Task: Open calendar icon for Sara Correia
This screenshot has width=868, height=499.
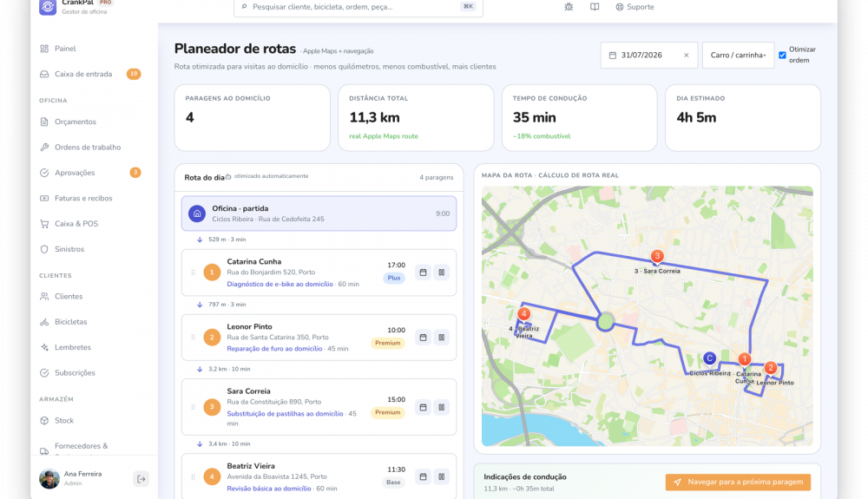Action: [423, 407]
